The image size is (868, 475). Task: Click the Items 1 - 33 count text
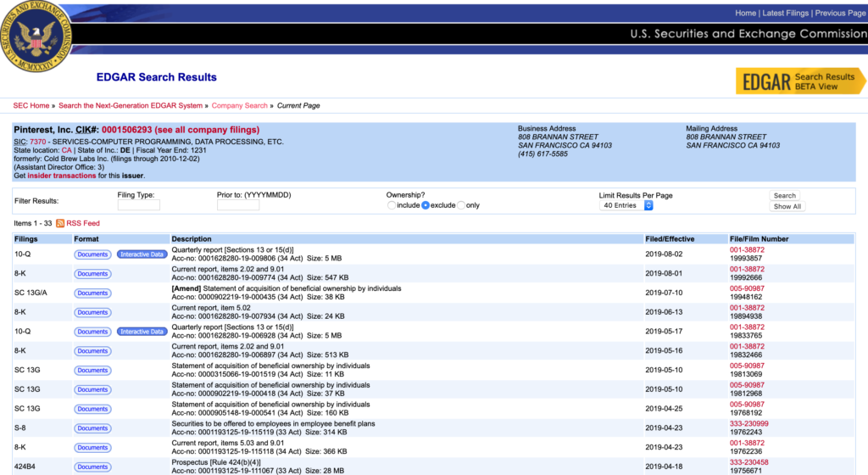click(33, 223)
